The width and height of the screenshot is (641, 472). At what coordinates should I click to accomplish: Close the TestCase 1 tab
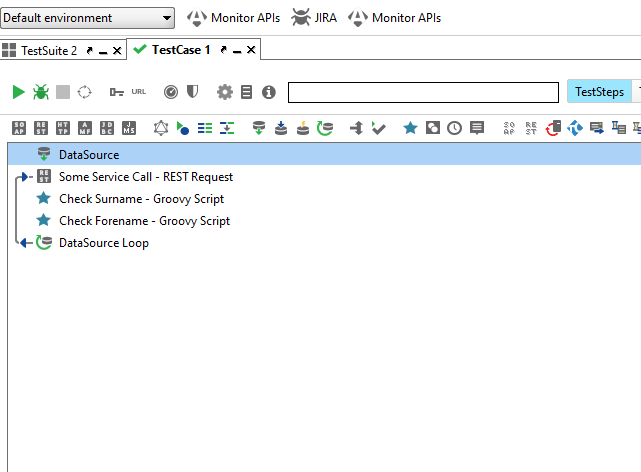click(251, 50)
